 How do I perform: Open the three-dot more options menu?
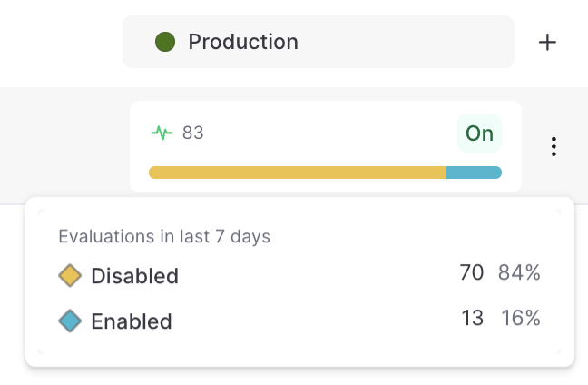coord(554,146)
